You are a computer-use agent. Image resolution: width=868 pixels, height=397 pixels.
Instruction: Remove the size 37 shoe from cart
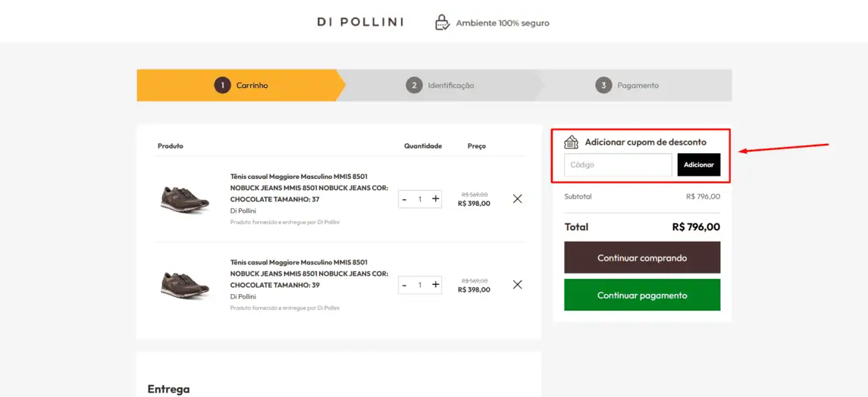518,198
